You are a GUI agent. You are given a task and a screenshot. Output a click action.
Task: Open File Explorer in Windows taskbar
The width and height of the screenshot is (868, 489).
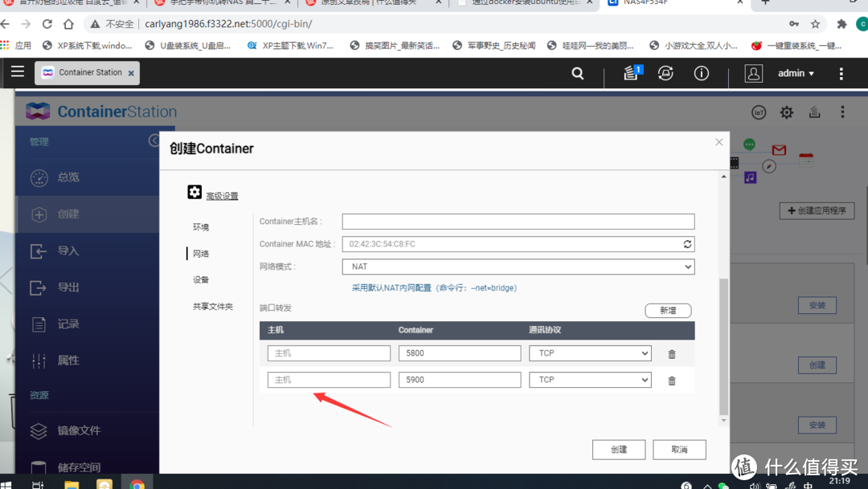click(x=72, y=484)
